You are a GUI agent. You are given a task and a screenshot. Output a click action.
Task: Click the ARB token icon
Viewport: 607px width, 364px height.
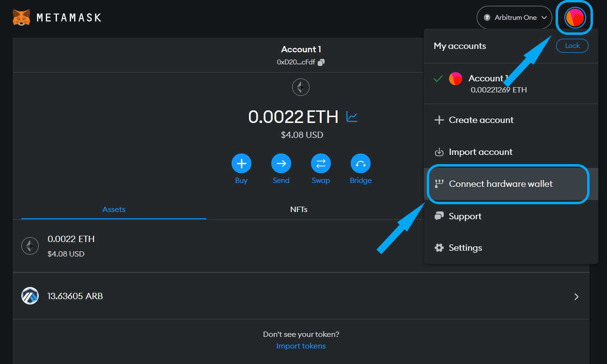30,296
